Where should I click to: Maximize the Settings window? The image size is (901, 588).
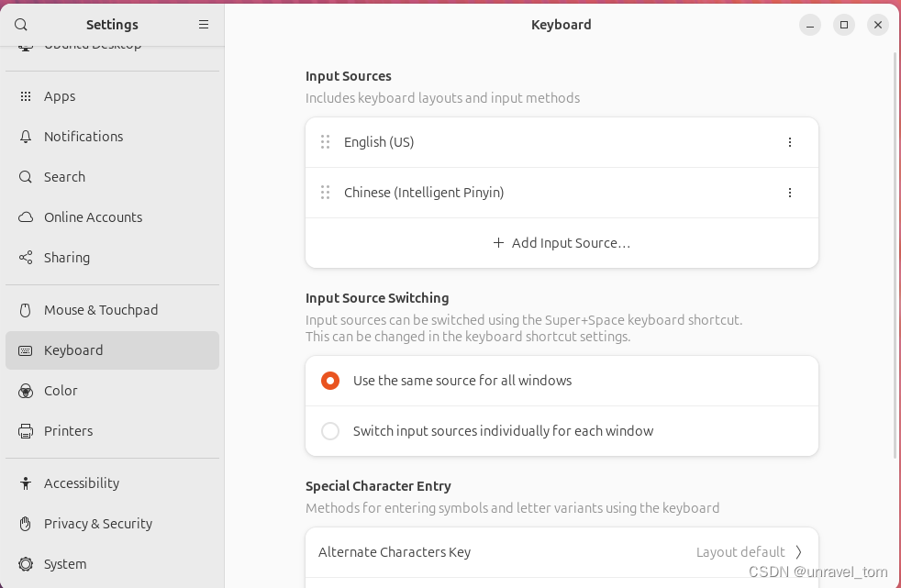844,25
